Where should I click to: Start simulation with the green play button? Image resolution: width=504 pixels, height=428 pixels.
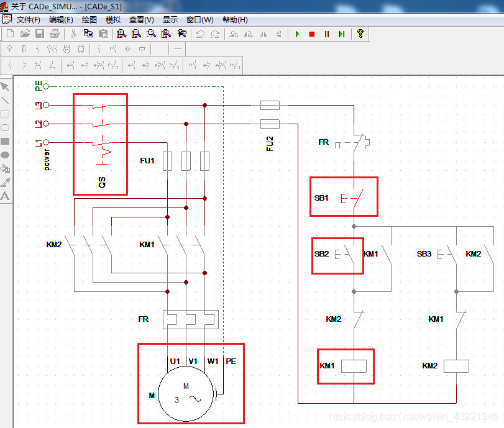[x=297, y=34]
